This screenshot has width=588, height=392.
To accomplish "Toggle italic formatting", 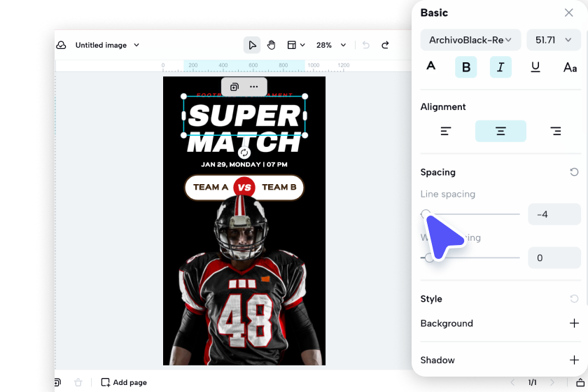I will (x=500, y=67).
